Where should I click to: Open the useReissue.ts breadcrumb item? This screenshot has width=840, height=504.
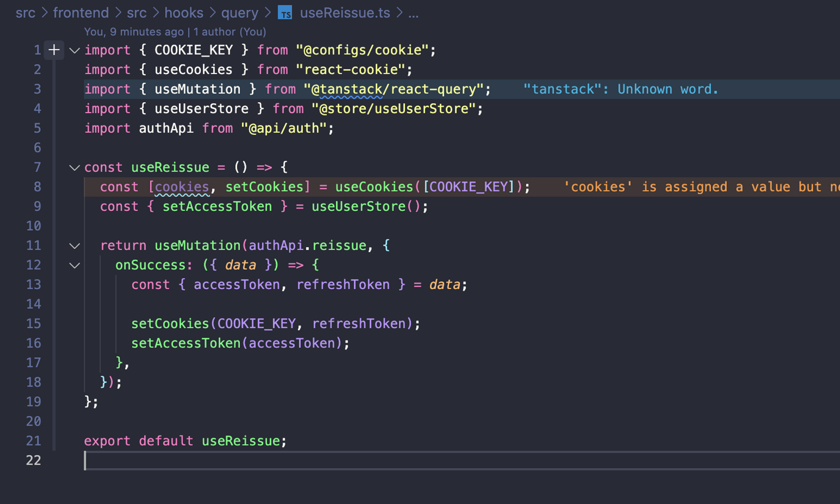[345, 13]
